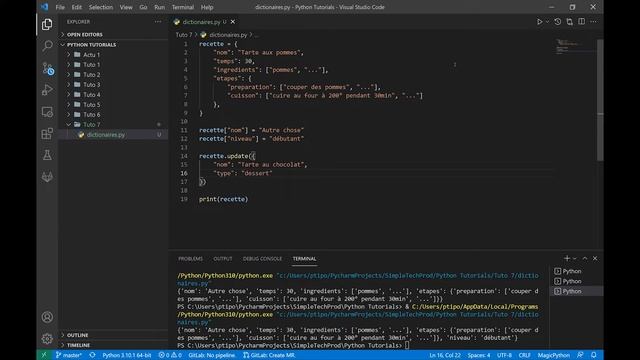Expand the Outline section
This screenshot has height=360, width=640.
113,335
